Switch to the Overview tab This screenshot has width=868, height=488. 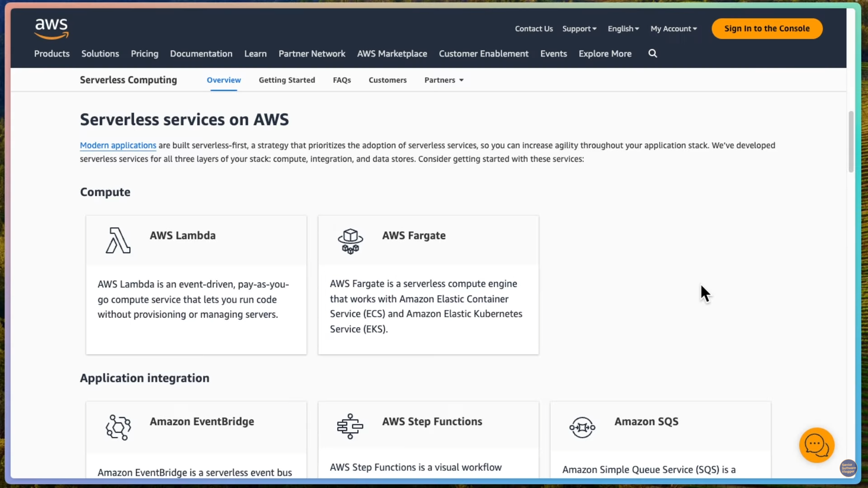[x=224, y=80]
